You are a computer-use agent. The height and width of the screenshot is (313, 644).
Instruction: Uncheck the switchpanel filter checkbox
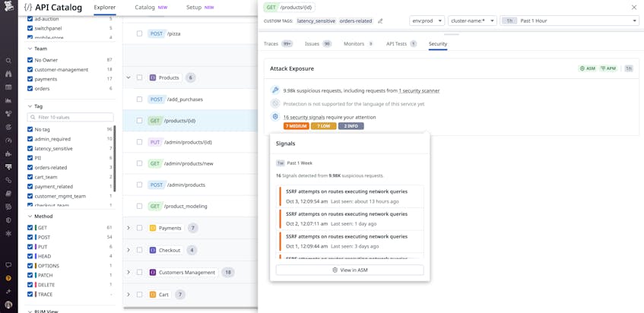(x=30, y=28)
